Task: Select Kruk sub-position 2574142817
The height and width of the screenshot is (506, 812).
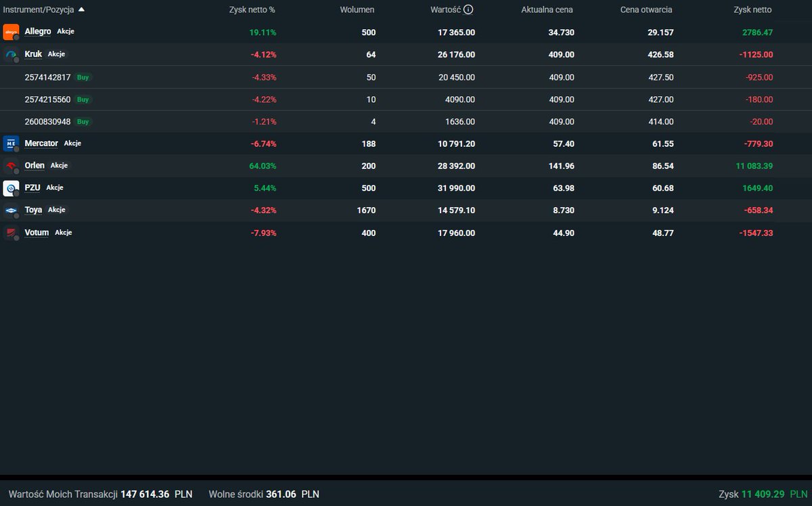Action: click(x=406, y=77)
